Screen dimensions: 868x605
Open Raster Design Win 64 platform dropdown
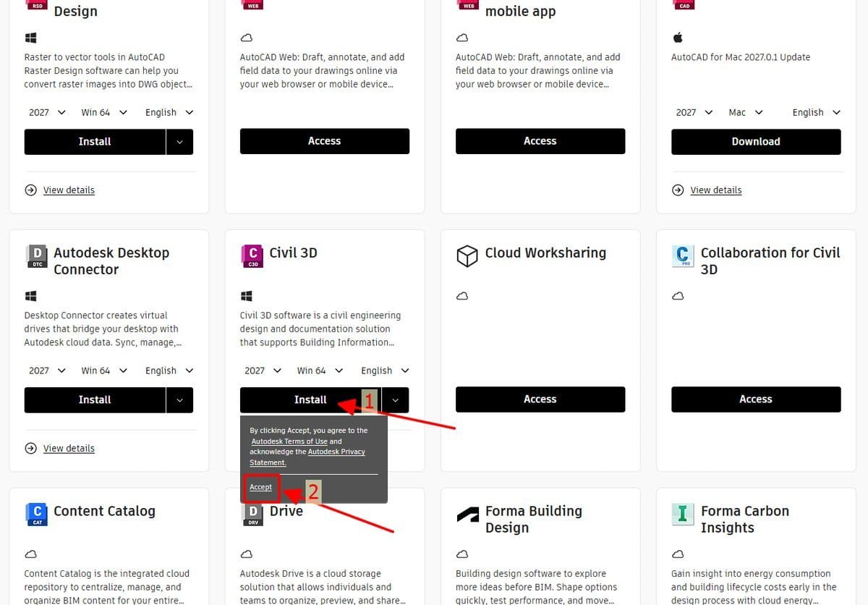tap(104, 112)
